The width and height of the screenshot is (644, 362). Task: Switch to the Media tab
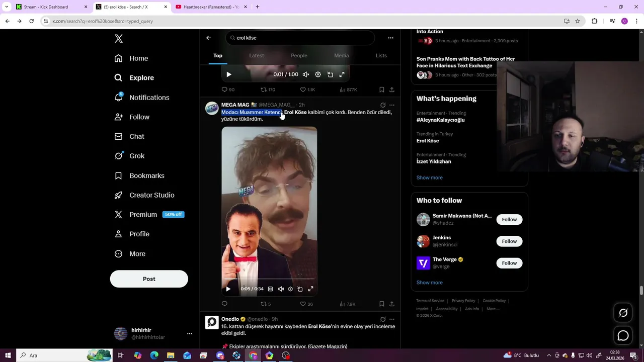(x=342, y=55)
